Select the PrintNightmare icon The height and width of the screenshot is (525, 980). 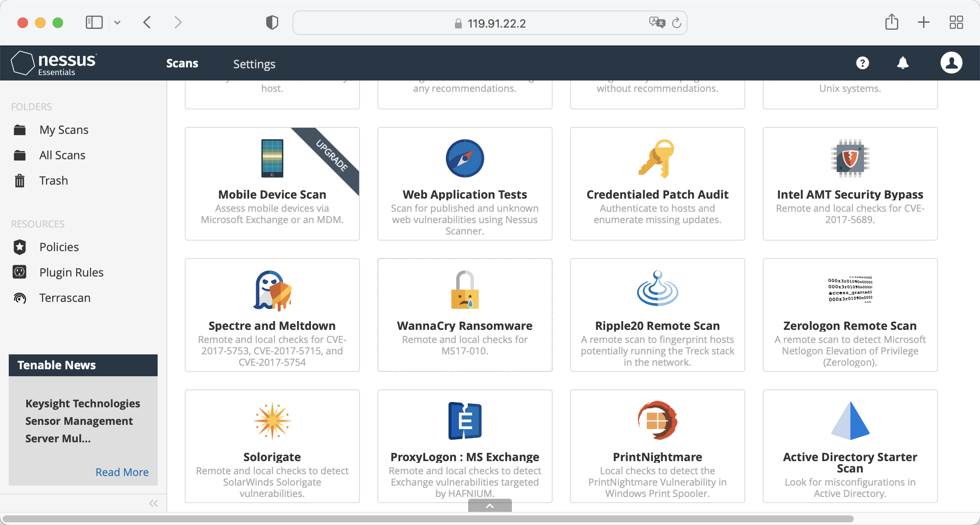[x=657, y=420]
